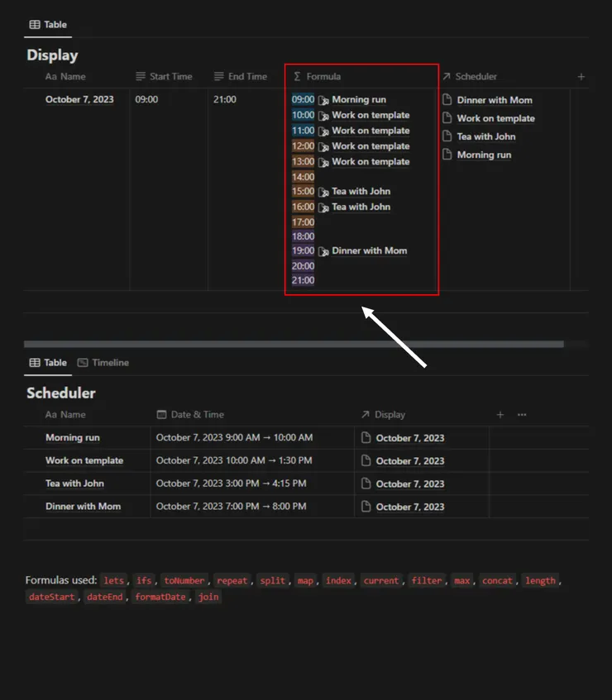Open the October 7, 2023 page in Display
This screenshot has height=700, width=612.
pyautogui.click(x=79, y=99)
